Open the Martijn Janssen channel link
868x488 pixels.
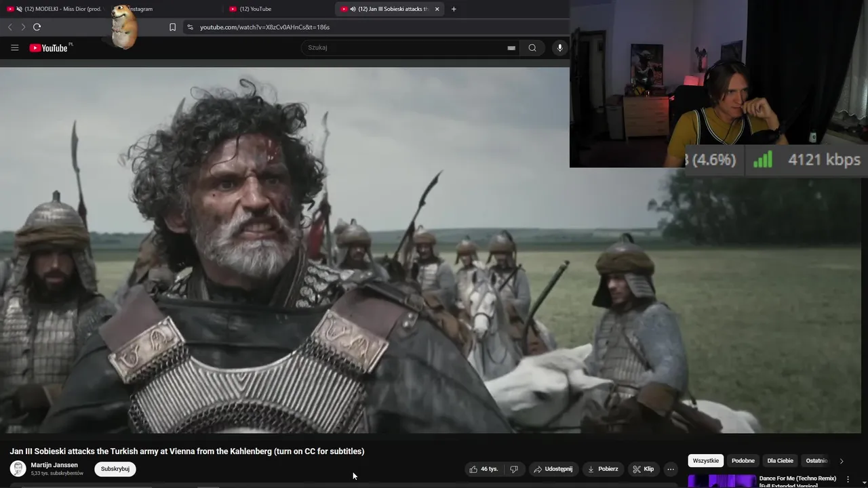coord(54,465)
